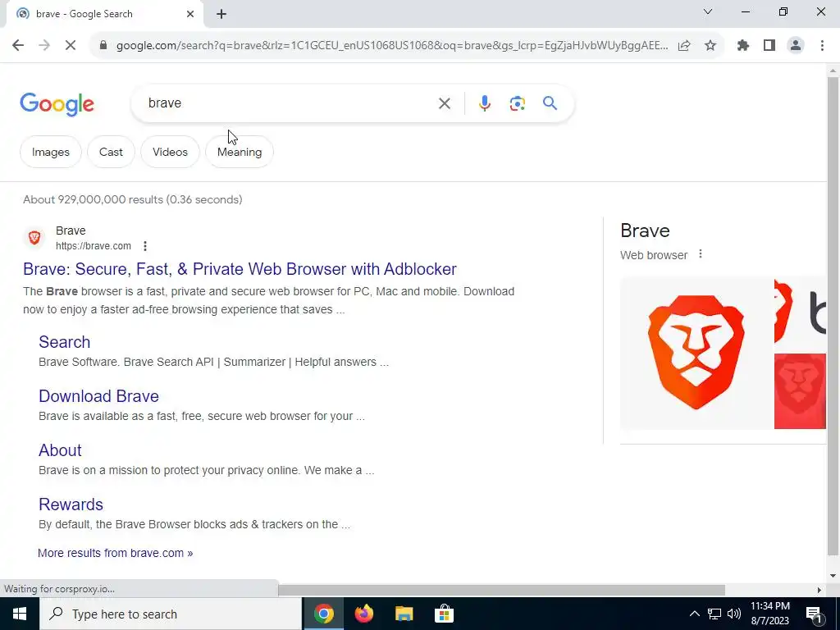Image resolution: width=840 pixels, height=630 pixels.
Task: Toggle the browser side panel
Action: pos(769,46)
